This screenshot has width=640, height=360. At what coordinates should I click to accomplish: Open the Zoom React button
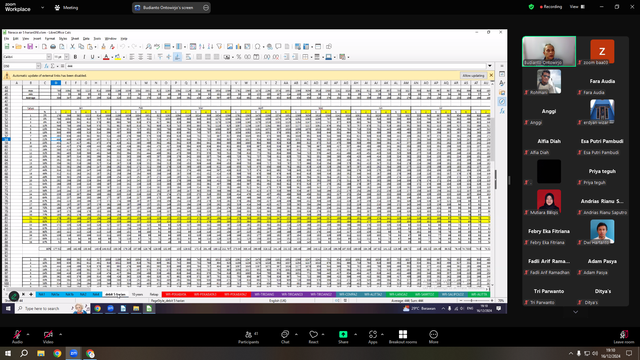tap(313, 337)
